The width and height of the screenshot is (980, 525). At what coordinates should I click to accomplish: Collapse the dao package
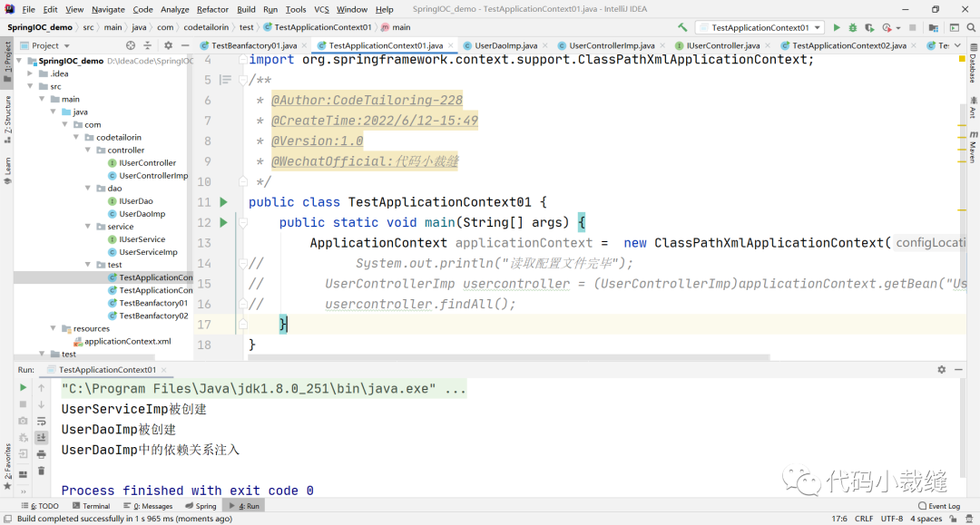click(88, 188)
